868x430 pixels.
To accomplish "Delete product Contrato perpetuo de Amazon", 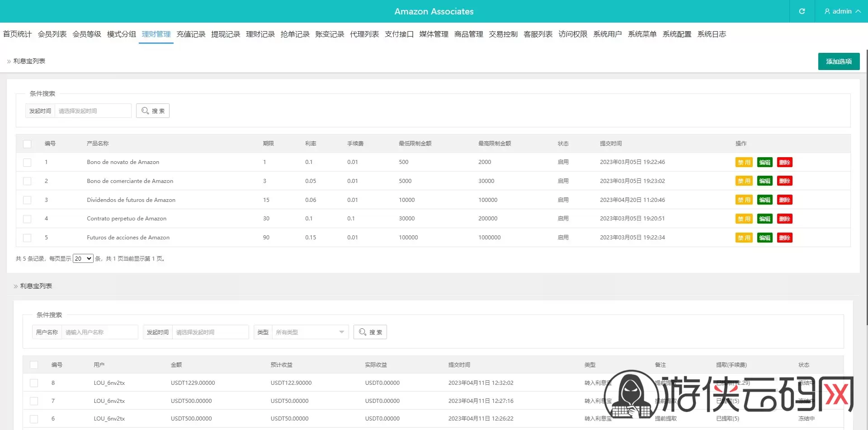I will pyautogui.click(x=785, y=219).
